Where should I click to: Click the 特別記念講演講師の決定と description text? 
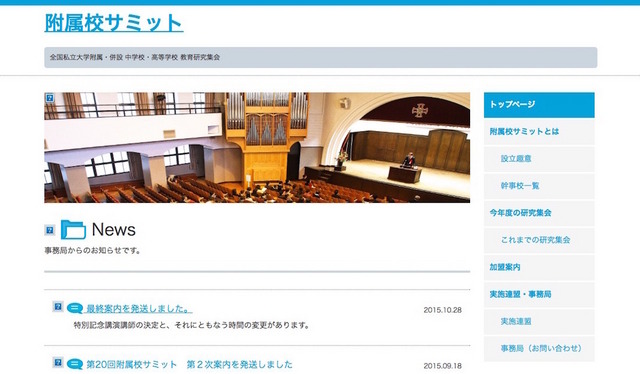point(191,325)
